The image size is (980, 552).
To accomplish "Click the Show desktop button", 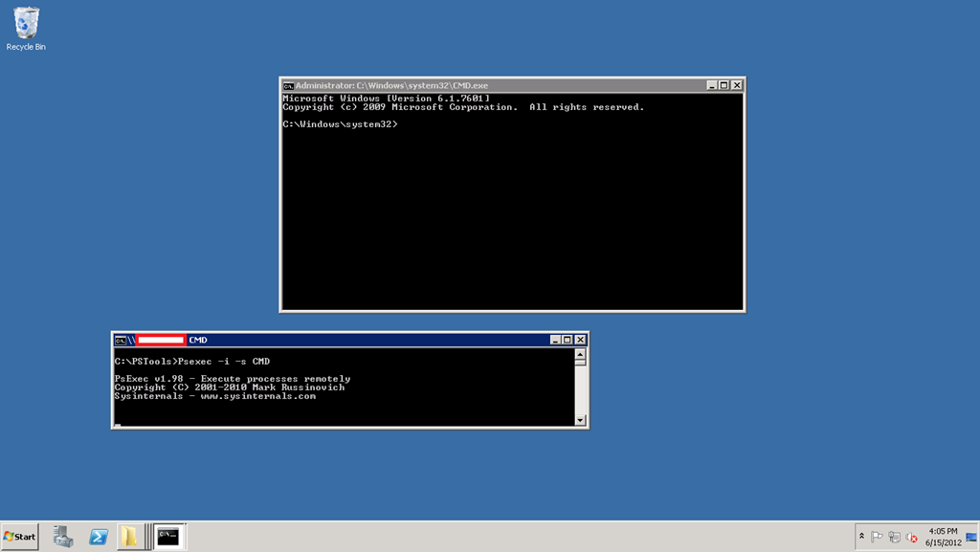I will click(x=972, y=537).
